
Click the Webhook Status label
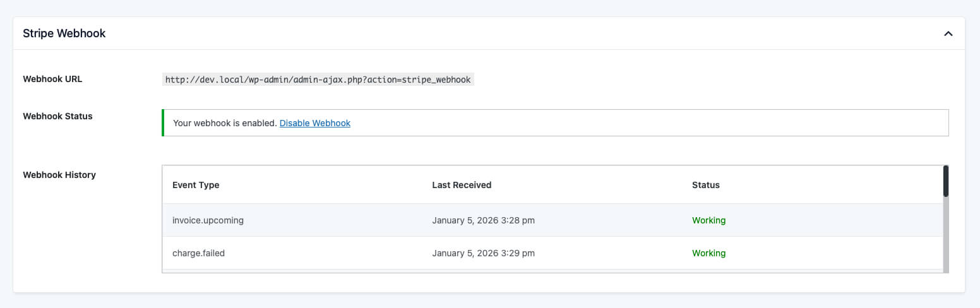coord(57,116)
